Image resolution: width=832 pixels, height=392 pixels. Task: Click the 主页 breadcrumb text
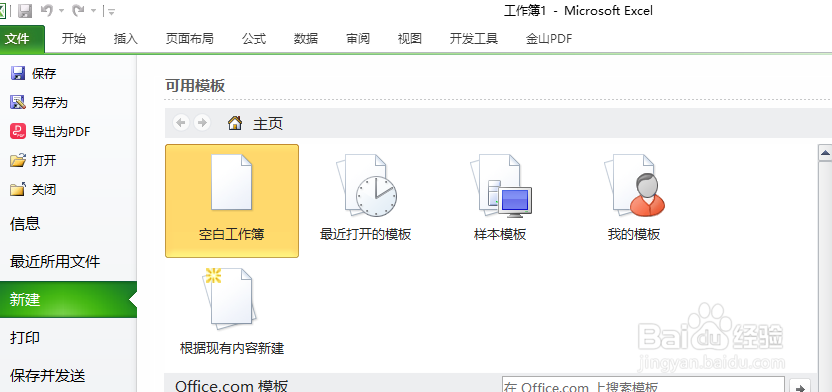268,124
